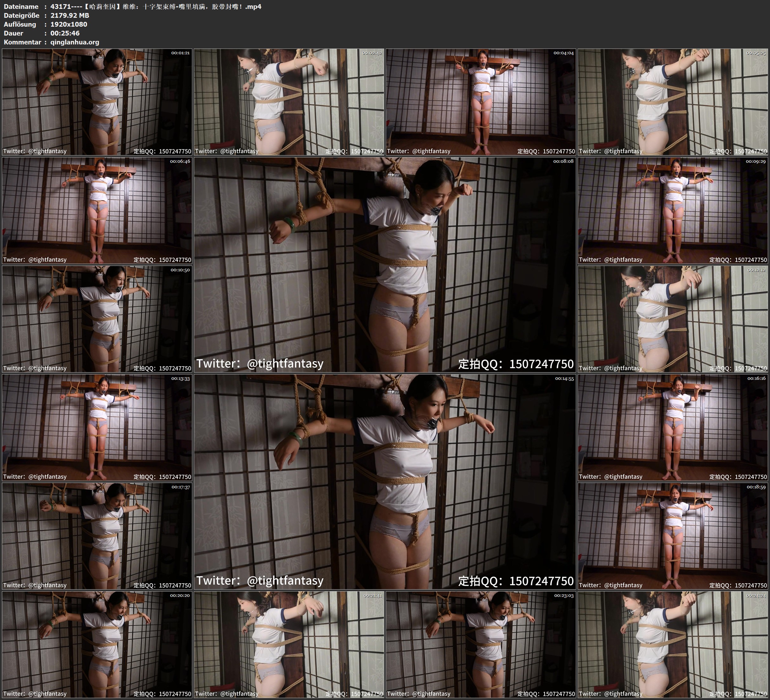Image resolution: width=770 pixels, height=700 pixels.
Task: Open the thumbnail timestamped 00:04:04
Action: pyautogui.click(x=481, y=102)
